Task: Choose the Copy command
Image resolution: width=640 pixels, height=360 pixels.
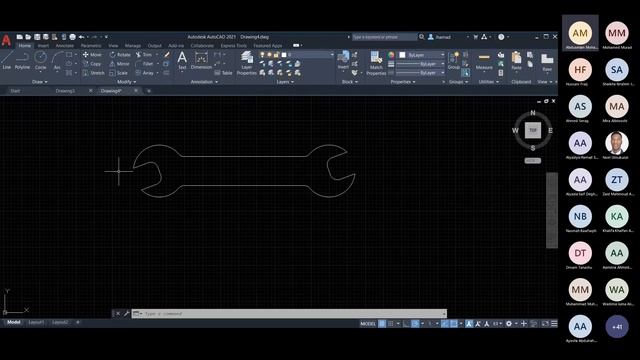Action: point(92,64)
